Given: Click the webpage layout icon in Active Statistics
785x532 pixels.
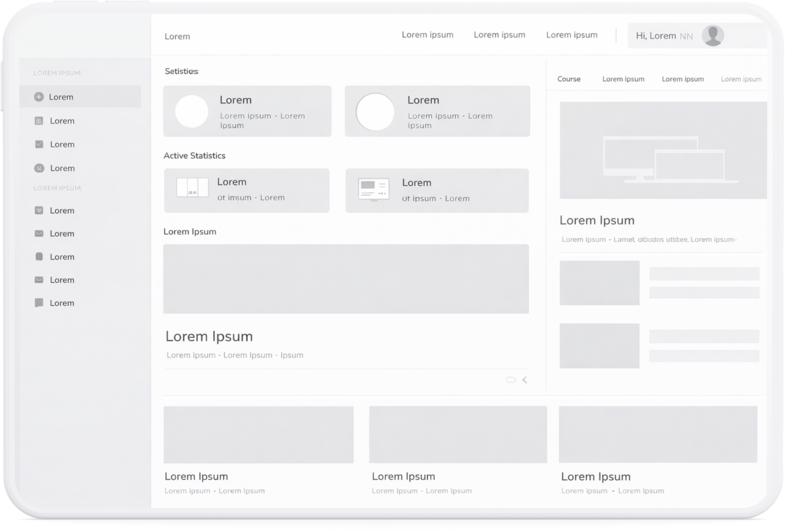Looking at the screenshot, I should 373,189.
